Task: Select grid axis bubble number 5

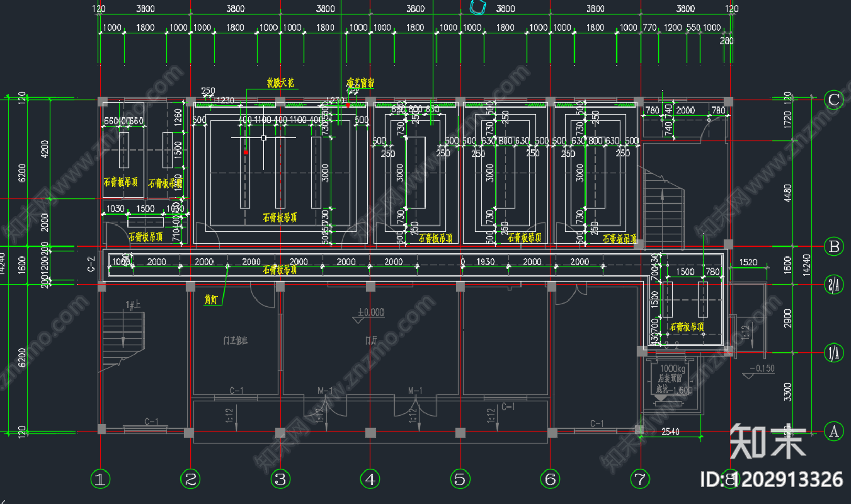Action: (460, 479)
